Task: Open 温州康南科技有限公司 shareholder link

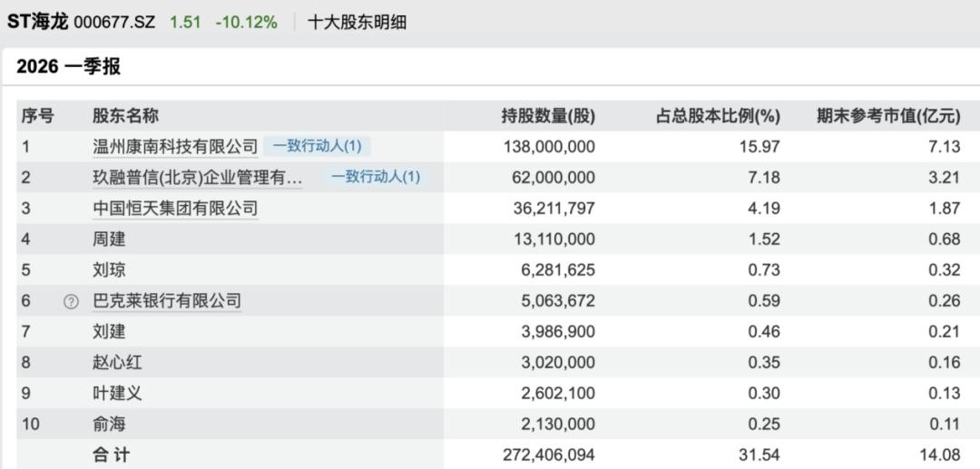Action: (x=175, y=147)
